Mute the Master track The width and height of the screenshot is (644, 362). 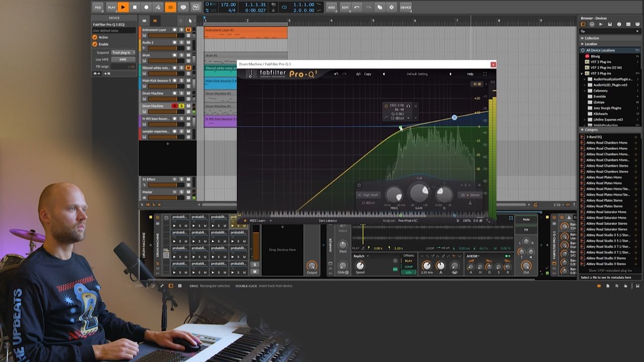pyautogui.click(x=188, y=192)
